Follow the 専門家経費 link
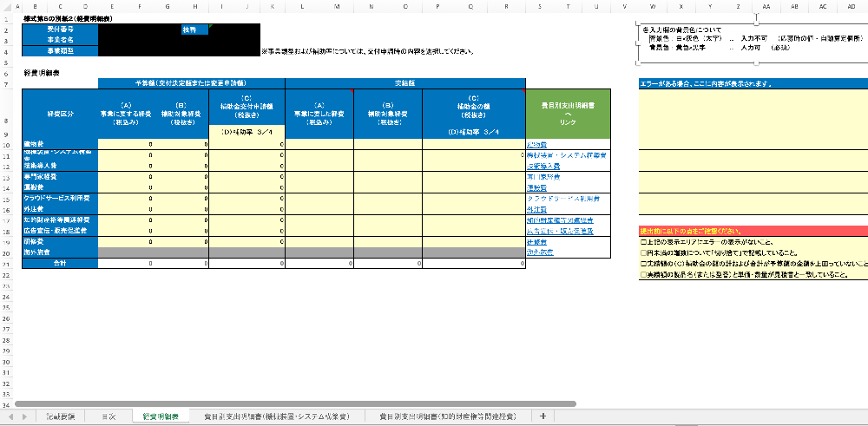This screenshot has height=426, width=868. tap(543, 177)
